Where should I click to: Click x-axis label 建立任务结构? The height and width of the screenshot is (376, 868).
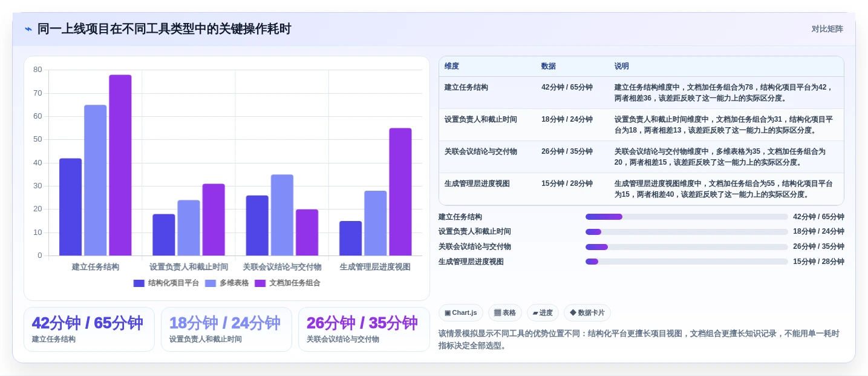click(96, 267)
